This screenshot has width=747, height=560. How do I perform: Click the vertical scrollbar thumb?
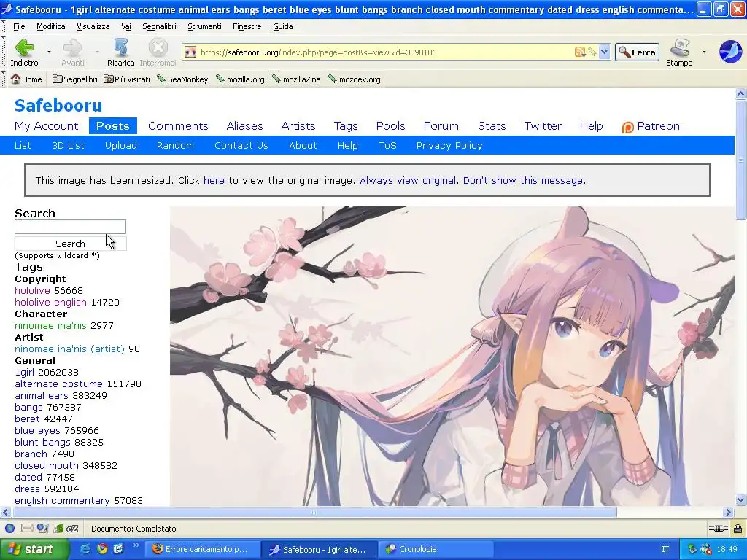(740, 160)
